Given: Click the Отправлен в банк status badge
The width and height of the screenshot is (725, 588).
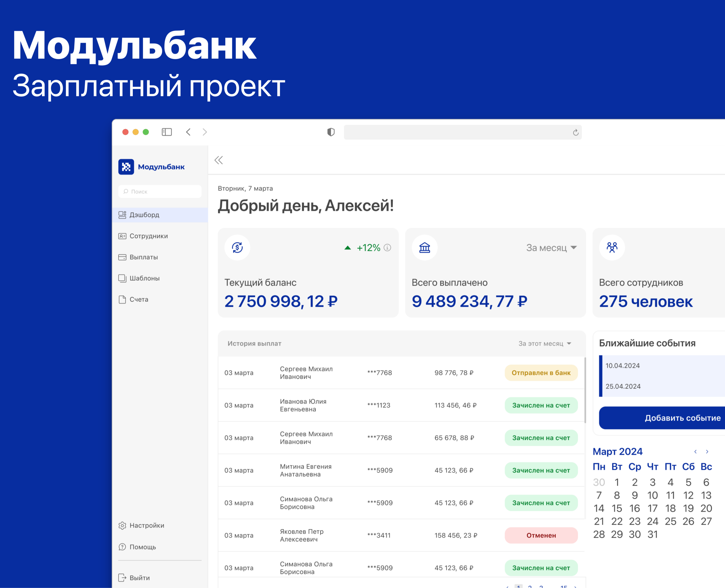Looking at the screenshot, I should (x=541, y=373).
